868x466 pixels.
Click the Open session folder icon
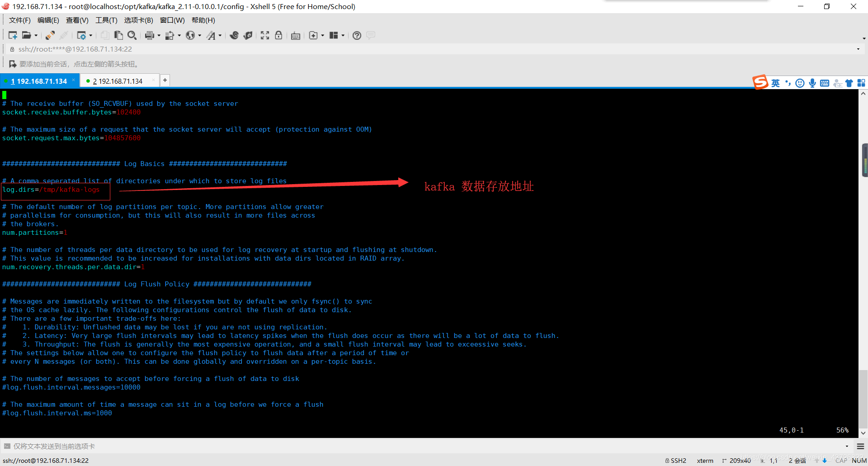pyautogui.click(x=27, y=35)
